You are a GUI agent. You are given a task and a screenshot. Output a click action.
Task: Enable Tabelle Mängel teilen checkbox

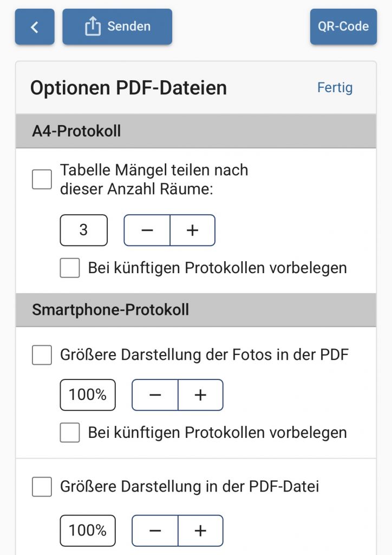(42, 179)
